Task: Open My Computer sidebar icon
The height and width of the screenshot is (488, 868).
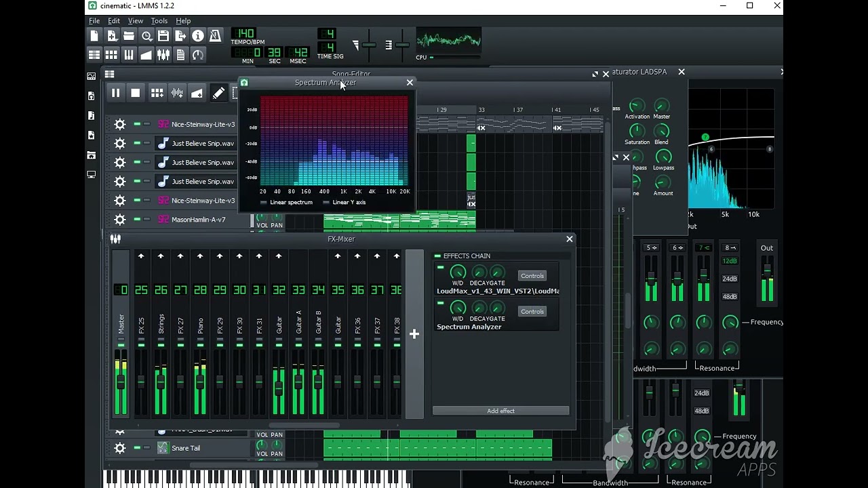Action: tap(92, 175)
